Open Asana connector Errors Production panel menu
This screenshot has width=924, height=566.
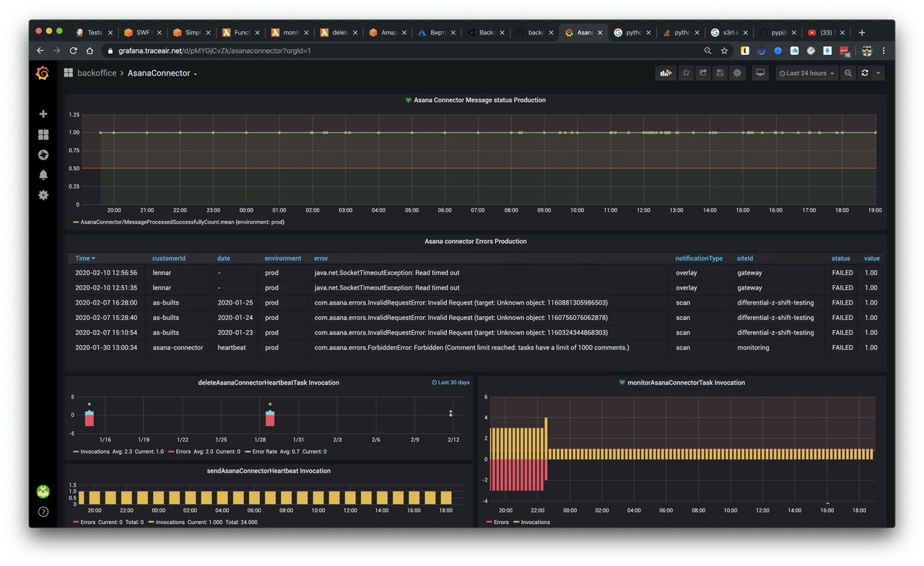pos(476,241)
